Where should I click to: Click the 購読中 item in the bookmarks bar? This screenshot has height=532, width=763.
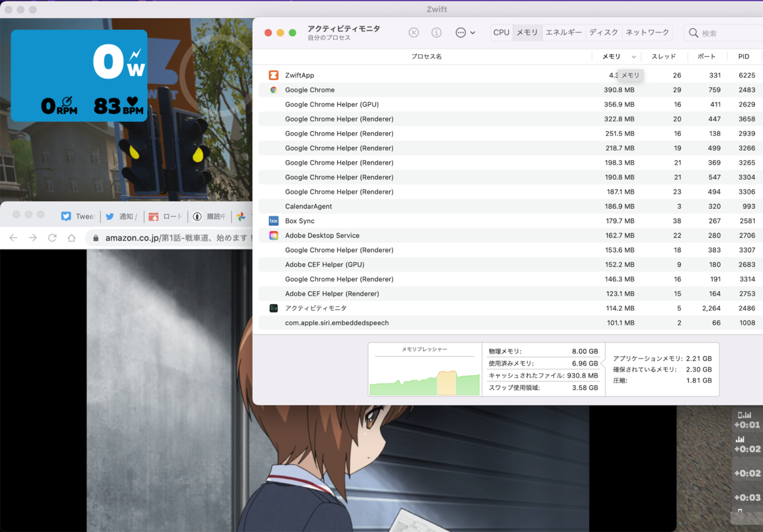click(210, 216)
